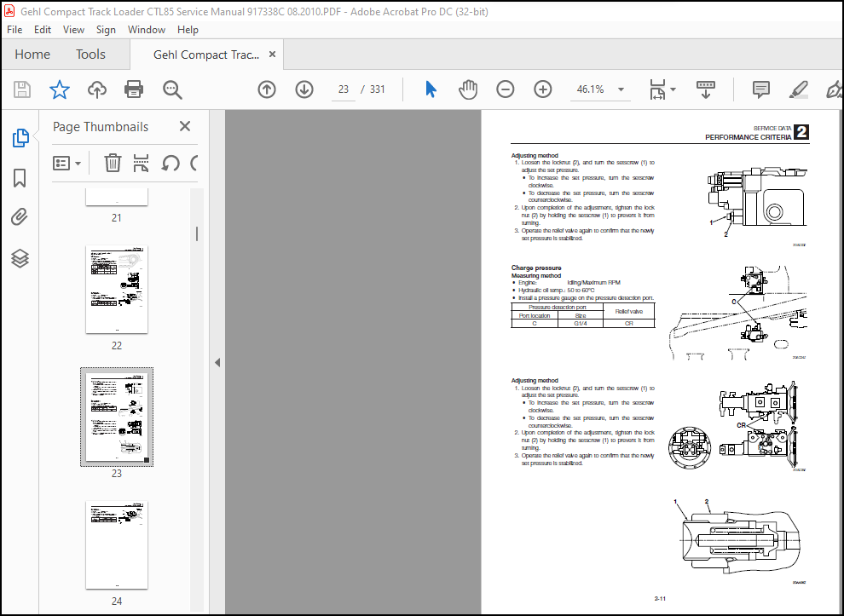The height and width of the screenshot is (616, 844).
Task: Open the Help menu
Action: pos(188,30)
